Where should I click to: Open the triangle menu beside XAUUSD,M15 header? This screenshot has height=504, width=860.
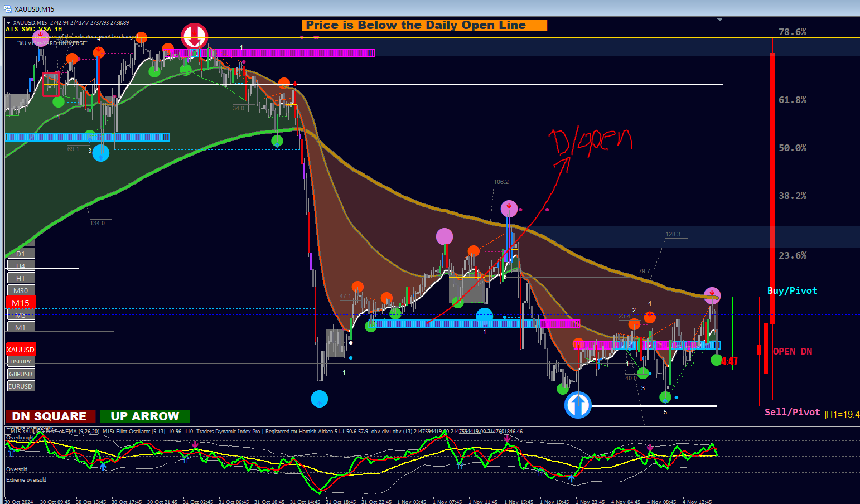click(x=8, y=23)
